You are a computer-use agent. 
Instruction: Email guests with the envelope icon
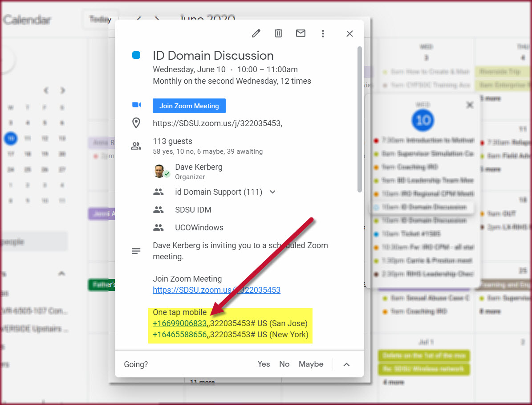[x=301, y=33]
